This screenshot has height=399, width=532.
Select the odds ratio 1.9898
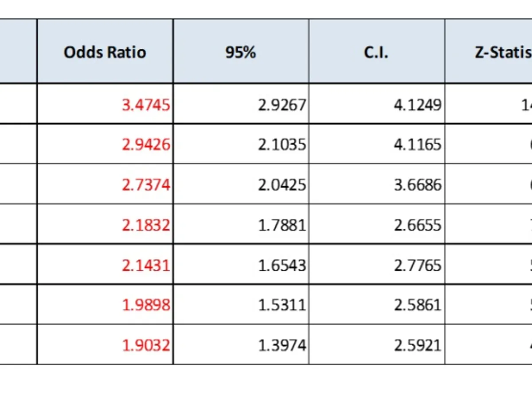coord(146,305)
